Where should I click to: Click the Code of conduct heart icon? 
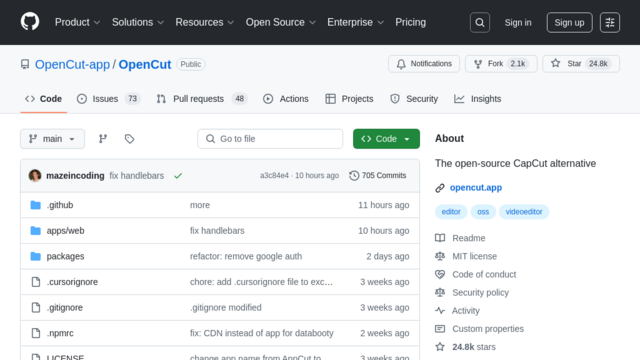(440, 274)
